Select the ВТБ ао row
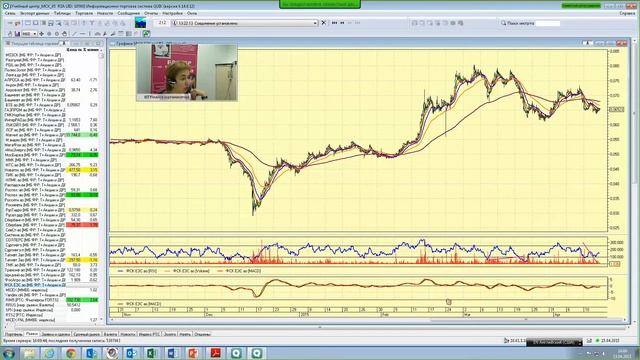 51,105
